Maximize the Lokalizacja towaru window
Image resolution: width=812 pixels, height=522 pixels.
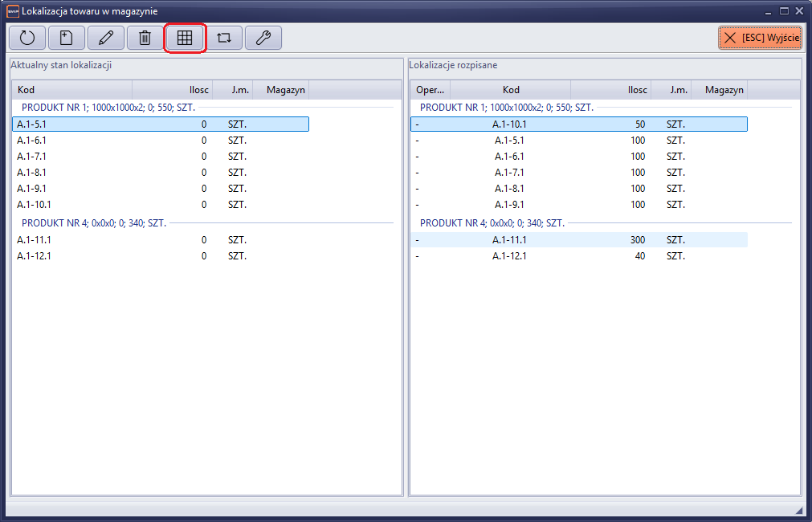[784, 11]
